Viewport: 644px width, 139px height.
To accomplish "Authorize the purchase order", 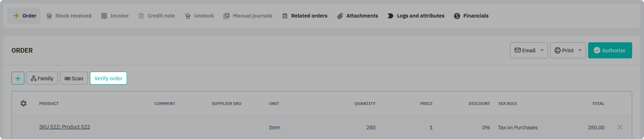I will pos(610,50).
